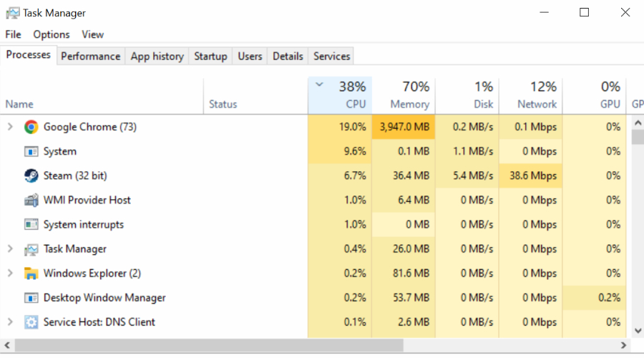The image size is (644, 358).
Task: Select the WMI Provider Host row name
Action: point(87,200)
